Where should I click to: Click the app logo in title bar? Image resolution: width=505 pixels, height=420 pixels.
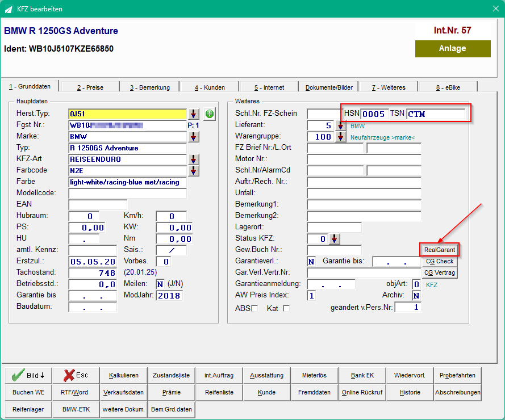click(x=9, y=9)
